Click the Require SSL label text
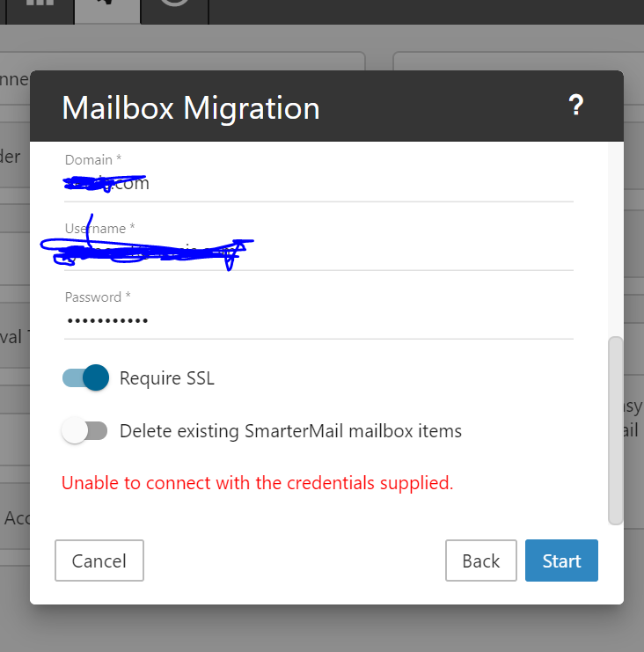The height and width of the screenshot is (652, 644). [x=167, y=378]
